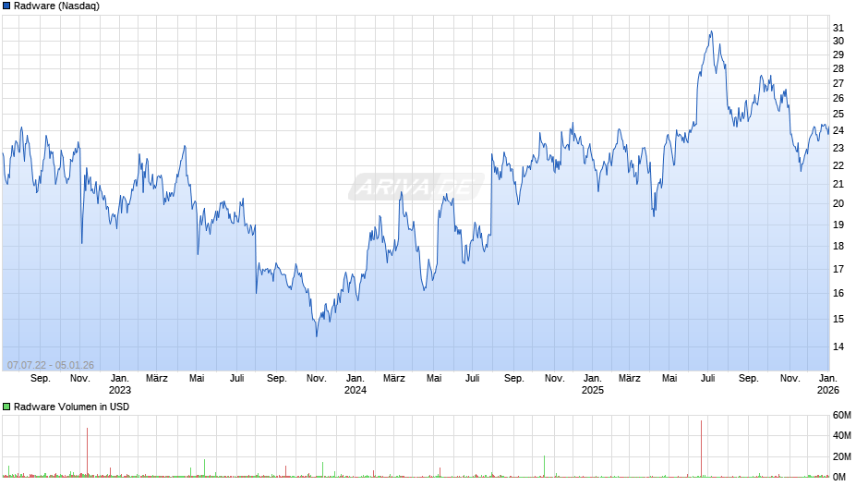Viewport: 868px width, 486px height.
Task: Click the 'Nov.' label before 'Jan. 2024'
Action: [317, 379]
